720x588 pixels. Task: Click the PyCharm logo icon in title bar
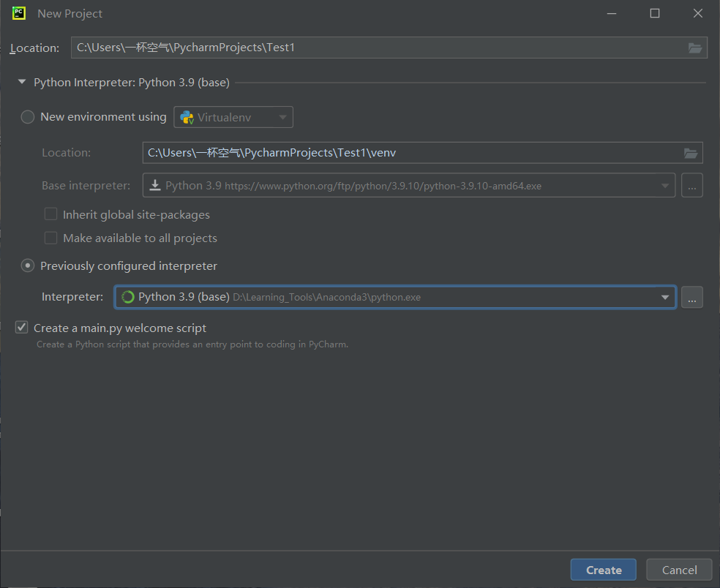tap(19, 13)
